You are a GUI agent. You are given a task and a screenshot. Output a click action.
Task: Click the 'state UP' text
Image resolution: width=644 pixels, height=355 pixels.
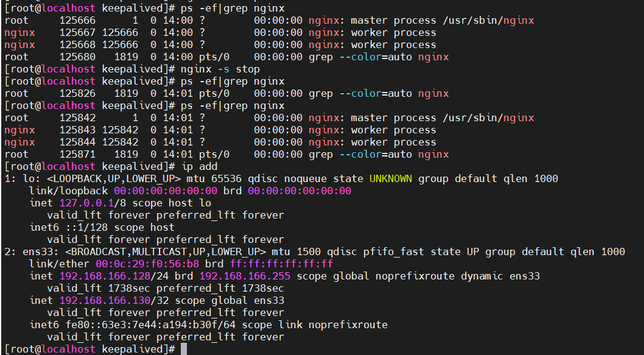point(455,252)
